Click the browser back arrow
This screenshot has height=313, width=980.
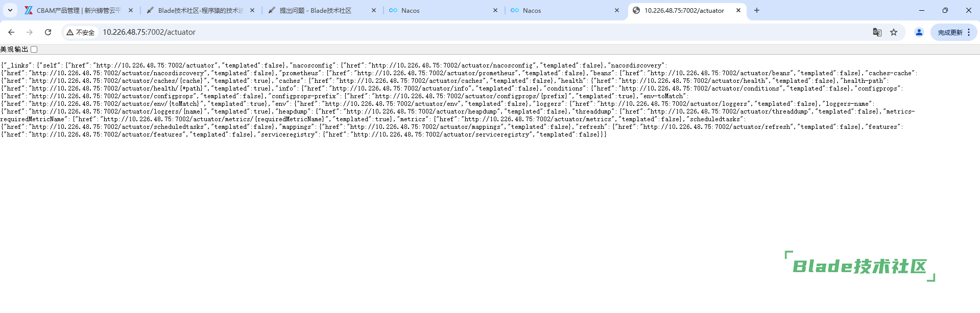[11, 32]
